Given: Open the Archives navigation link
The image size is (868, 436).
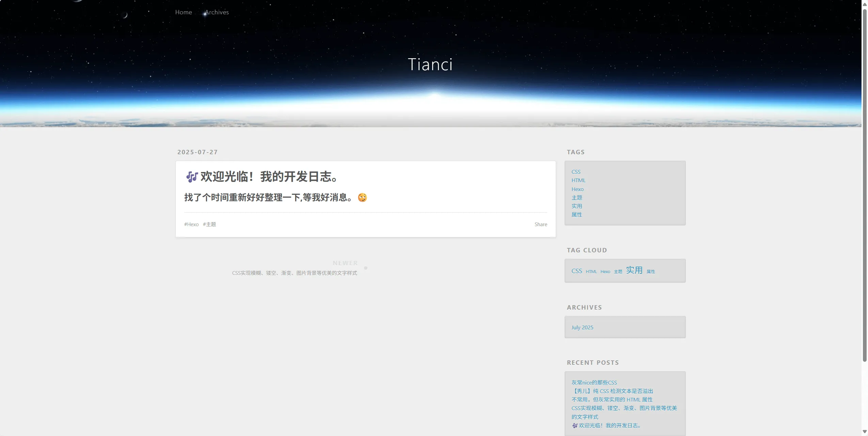Looking at the screenshot, I should 217,12.
